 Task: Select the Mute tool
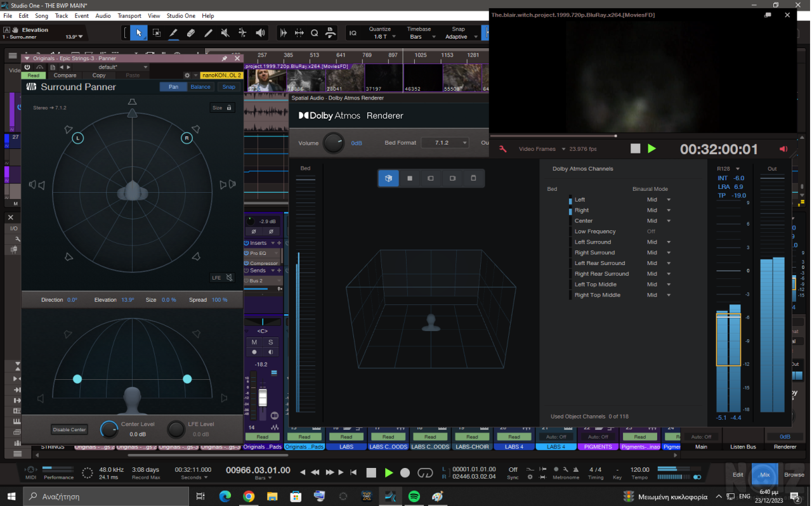[x=225, y=33]
